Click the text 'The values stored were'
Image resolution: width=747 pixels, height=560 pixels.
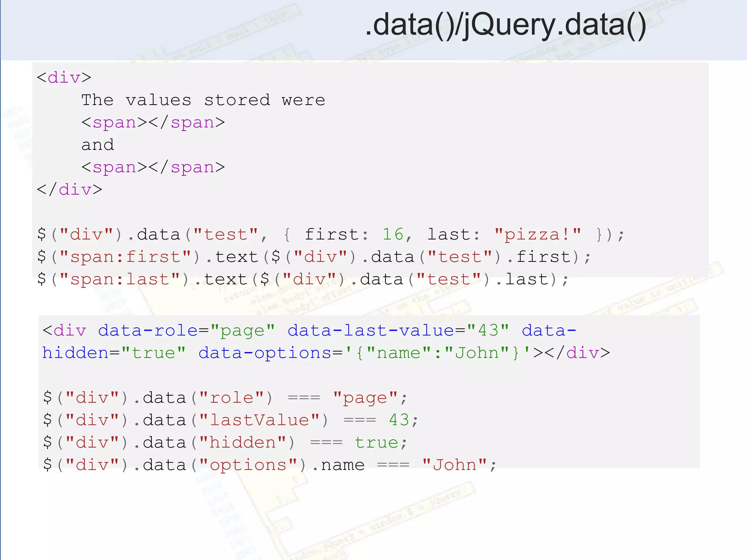(203, 100)
